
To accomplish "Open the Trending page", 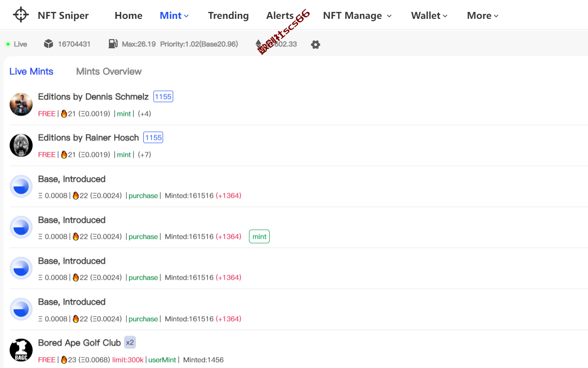I will pyautogui.click(x=228, y=16).
